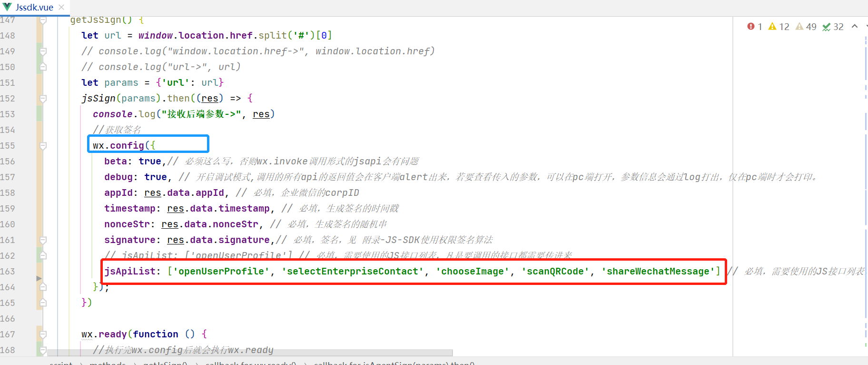Click res.data.signature value
The width and height of the screenshot is (868, 365).
(x=218, y=240)
